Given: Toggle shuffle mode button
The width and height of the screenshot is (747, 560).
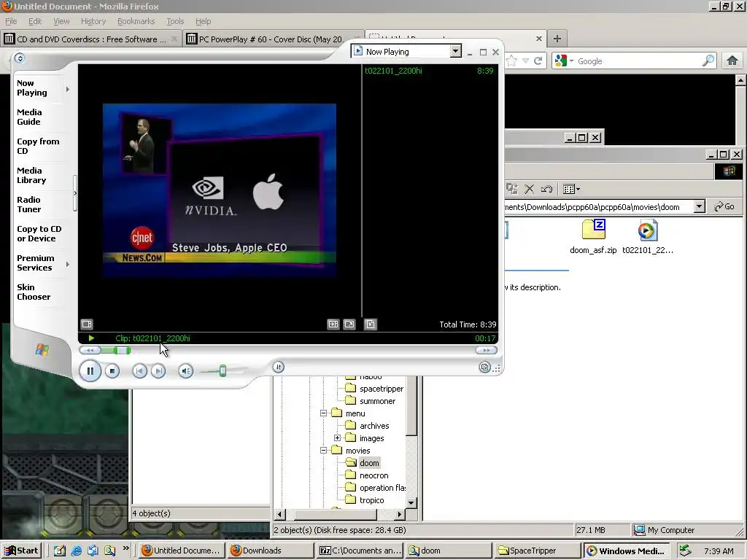Looking at the screenshot, I should (279, 367).
